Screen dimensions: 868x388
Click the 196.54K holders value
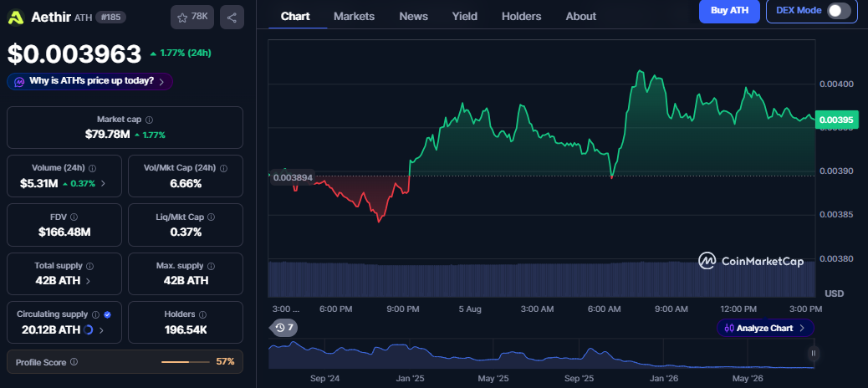[x=186, y=329]
